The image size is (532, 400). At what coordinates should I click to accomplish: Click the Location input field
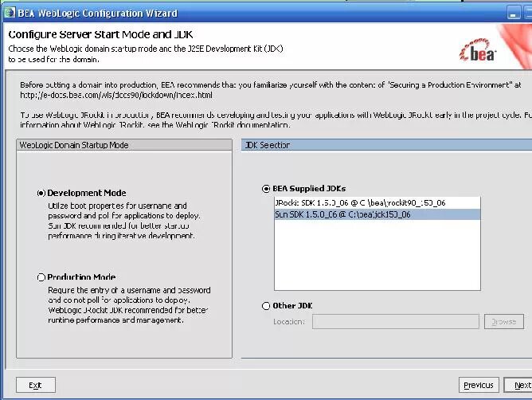[x=396, y=322]
